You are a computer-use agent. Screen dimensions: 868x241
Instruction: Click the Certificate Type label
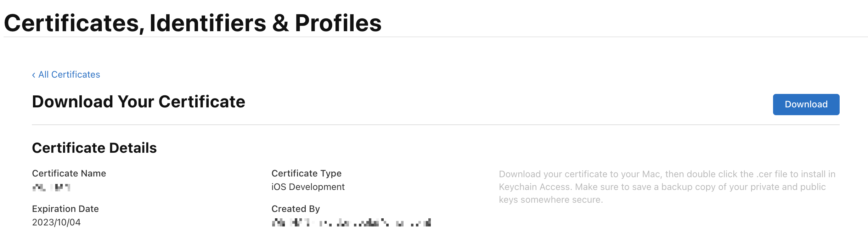(306, 173)
